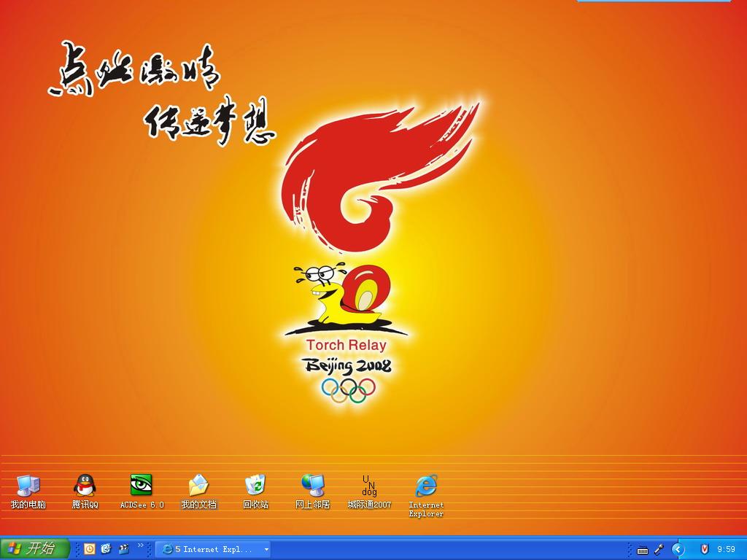Viewport: 747px width, 560px height.
Task: Click the red shield antivirus tray icon
Action: 704,549
